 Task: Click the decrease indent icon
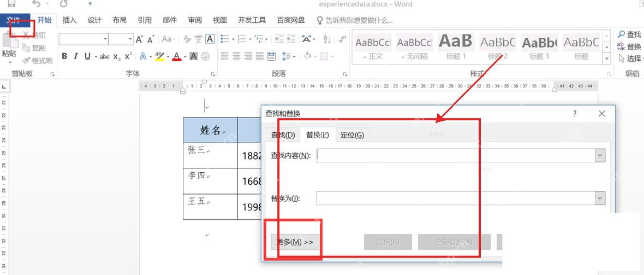[x=279, y=39]
